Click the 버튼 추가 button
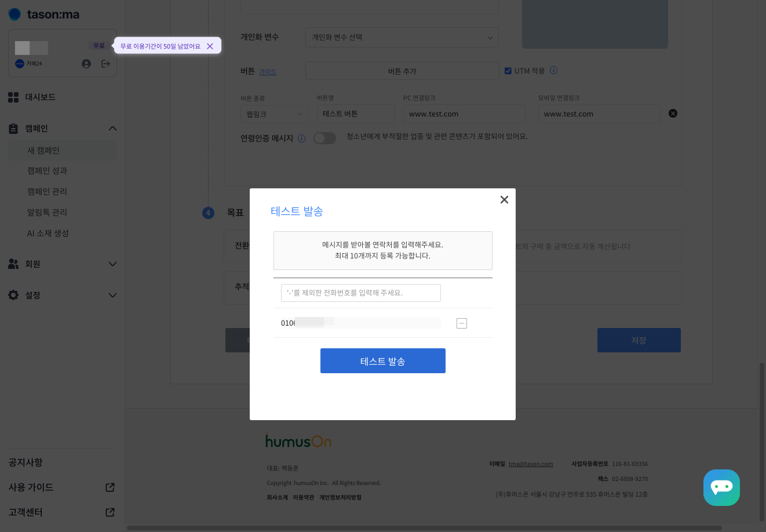 (402, 71)
